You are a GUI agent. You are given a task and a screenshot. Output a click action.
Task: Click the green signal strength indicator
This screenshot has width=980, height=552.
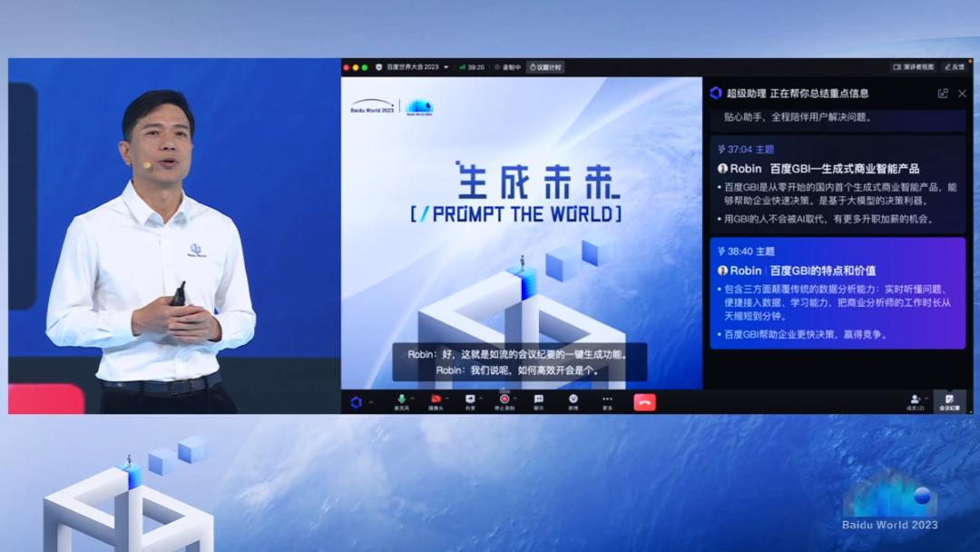[x=463, y=67]
